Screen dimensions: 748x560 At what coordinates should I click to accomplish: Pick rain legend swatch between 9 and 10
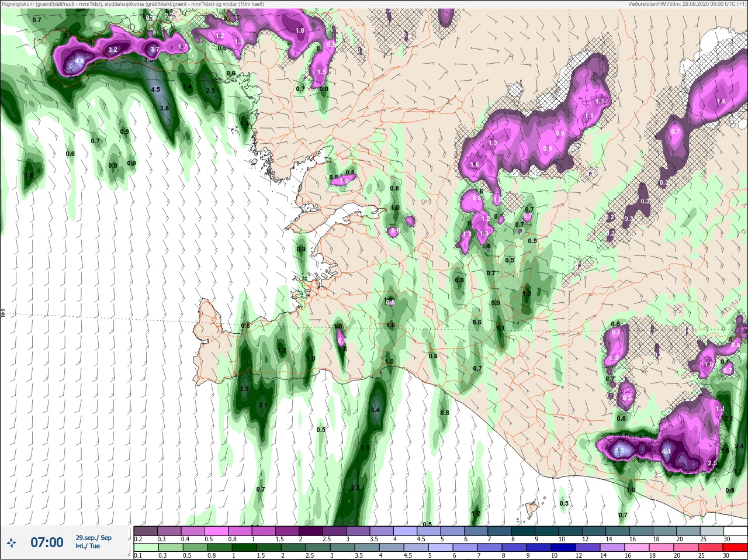[x=539, y=547]
